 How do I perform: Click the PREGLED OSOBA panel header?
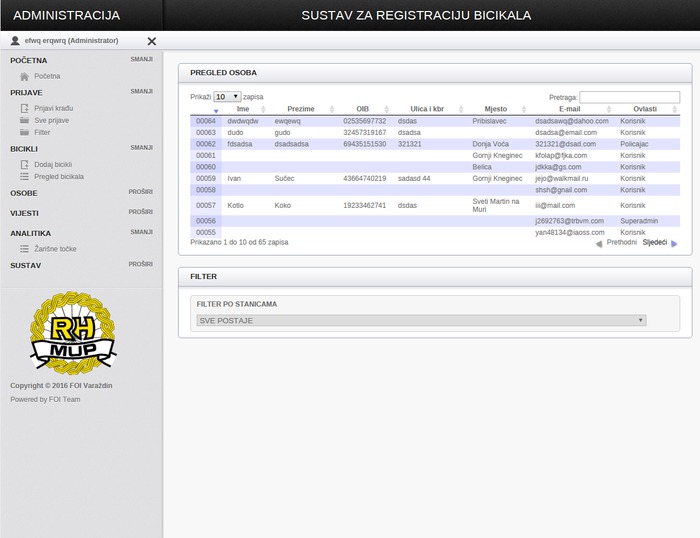coord(435,73)
